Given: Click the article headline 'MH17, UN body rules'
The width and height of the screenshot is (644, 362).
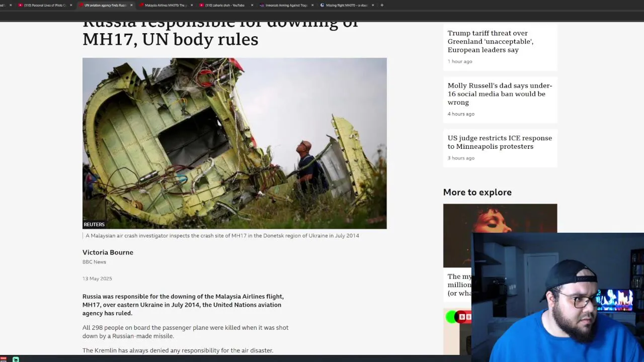Looking at the screenshot, I should point(170,39).
